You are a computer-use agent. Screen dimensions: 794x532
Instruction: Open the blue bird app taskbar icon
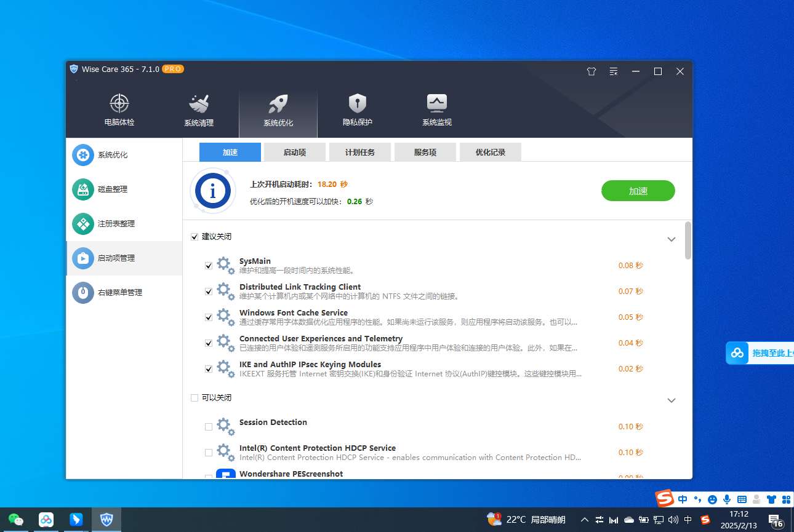tap(76, 520)
